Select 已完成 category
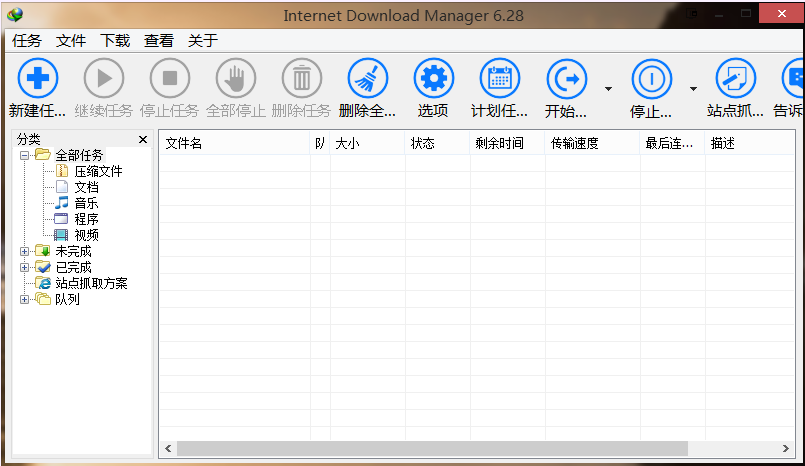 click(73, 267)
